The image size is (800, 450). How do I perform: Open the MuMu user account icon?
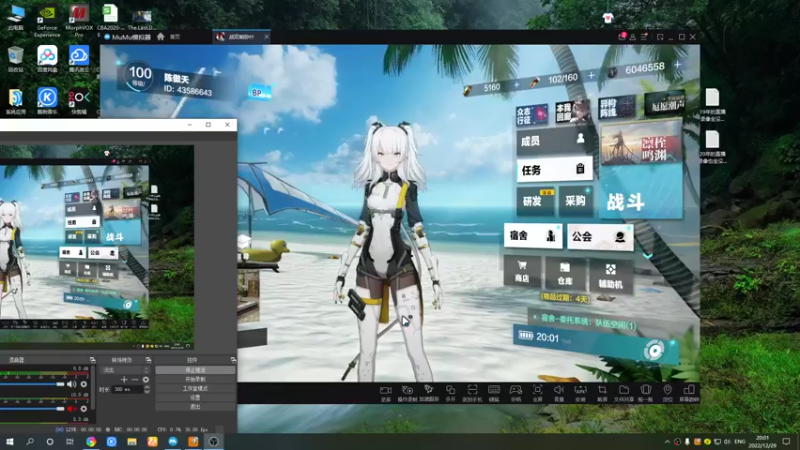(633, 37)
